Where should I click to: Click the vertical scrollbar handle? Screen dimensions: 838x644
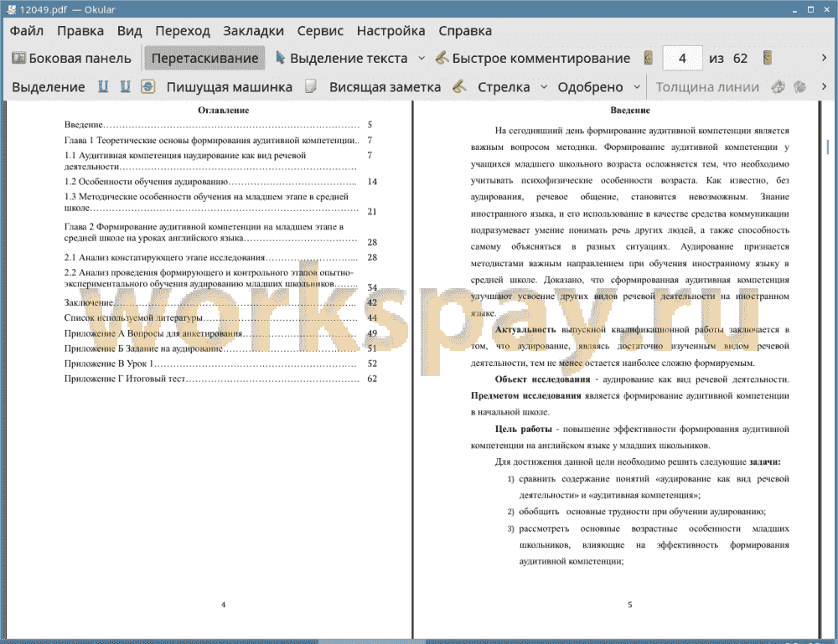click(828, 147)
